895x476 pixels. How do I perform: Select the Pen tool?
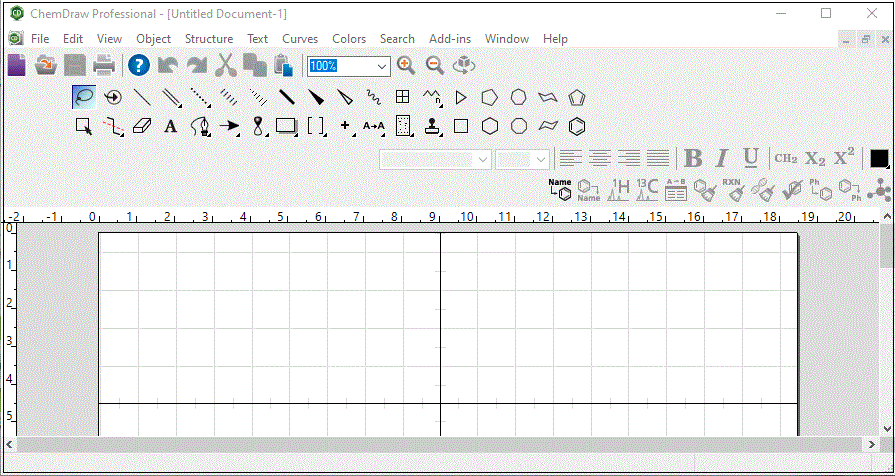[200, 126]
